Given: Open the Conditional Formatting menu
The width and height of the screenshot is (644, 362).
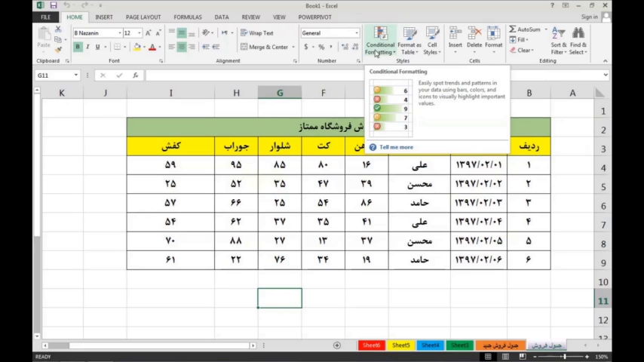Looking at the screenshot, I should click(380, 39).
